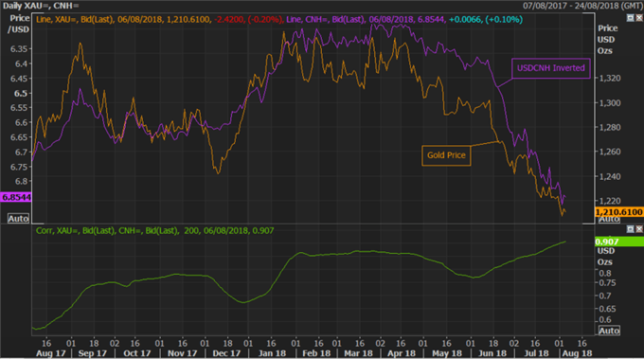
Task: Click the green 0.907 correlation value label
Action: pyautogui.click(x=619, y=242)
